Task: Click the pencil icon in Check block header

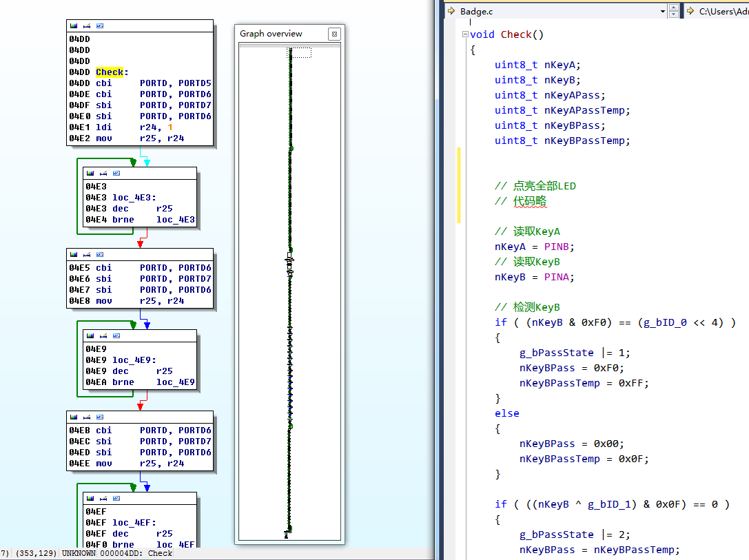Action: pyautogui.click(x=86, y=25)
